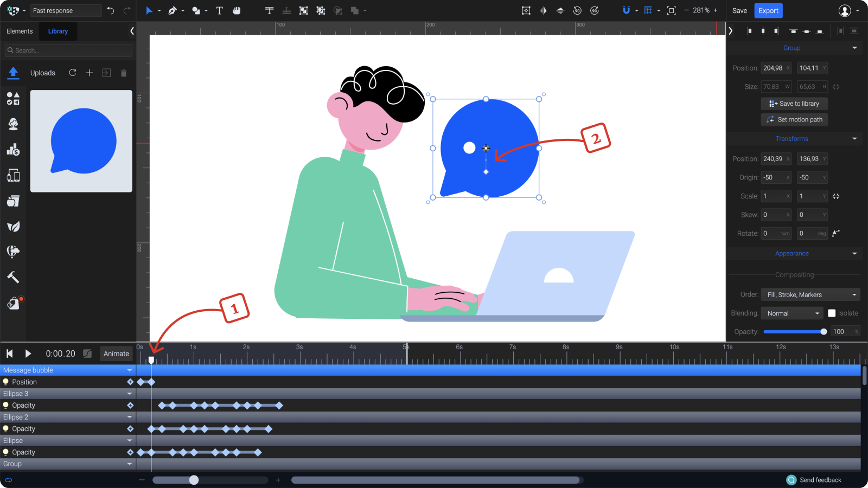The width and height of the screenshot is (868, 488).
Task: Open the Order dropdown showing Fill, Stroke, Markers
Action: 810,294
